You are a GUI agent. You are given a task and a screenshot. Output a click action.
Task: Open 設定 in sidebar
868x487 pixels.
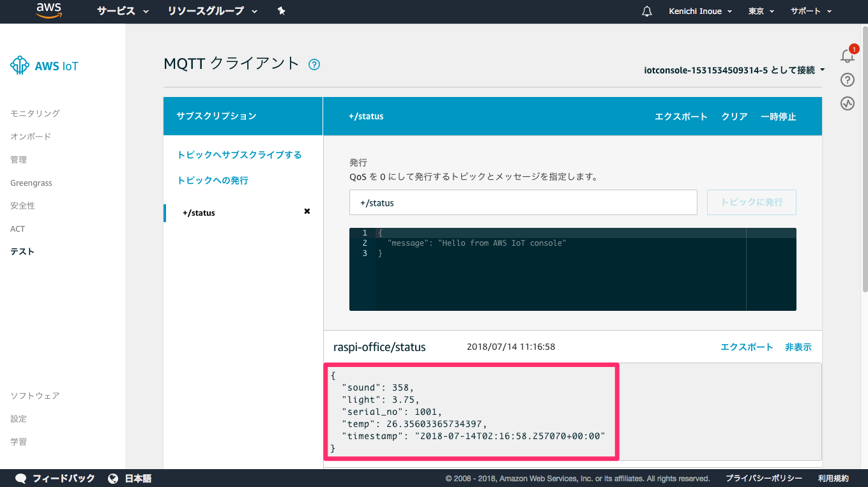19,419
